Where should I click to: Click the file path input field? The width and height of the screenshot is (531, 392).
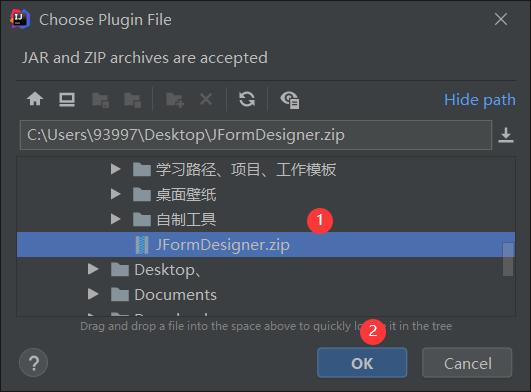pyautogui.click(x=256, y=135)
